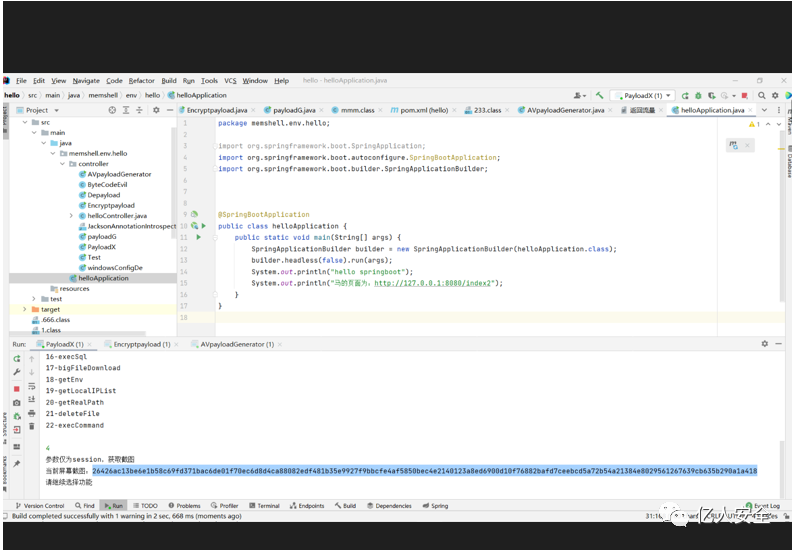This screenshot has height=550, width=797.
Task: Click the run gutter arrow beside main method
Action: (198, 237)
